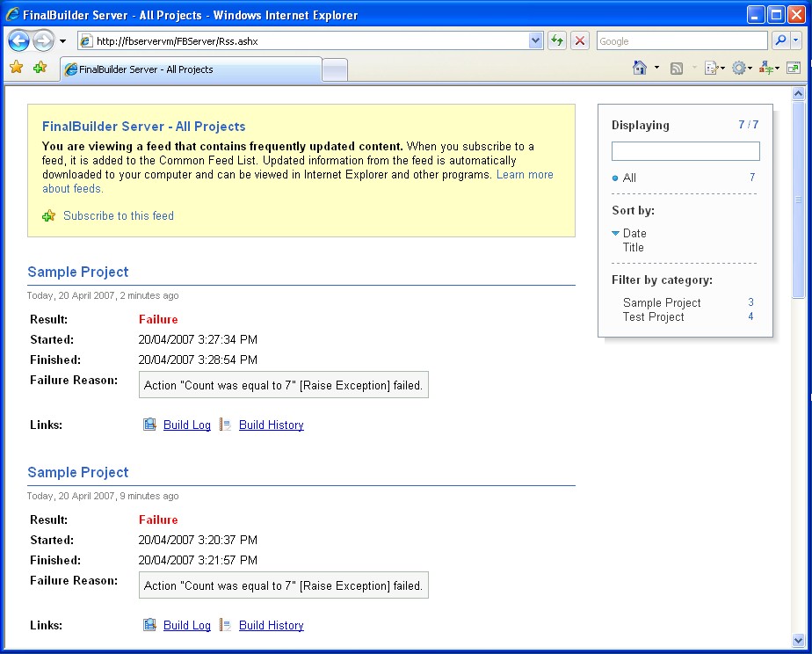The width and height of the screenshot is (812, 654).
Task: Open Build History for the 3:27:34 PM build
Action: point(272,425)
